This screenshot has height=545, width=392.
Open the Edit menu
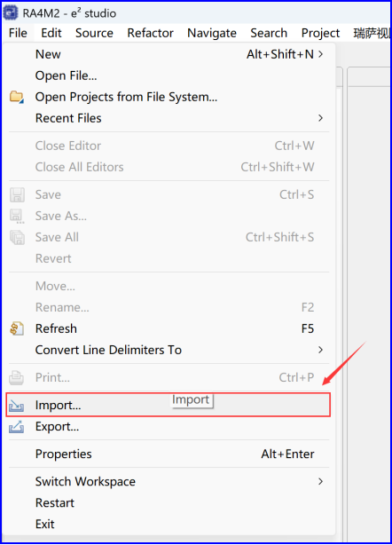51,33
